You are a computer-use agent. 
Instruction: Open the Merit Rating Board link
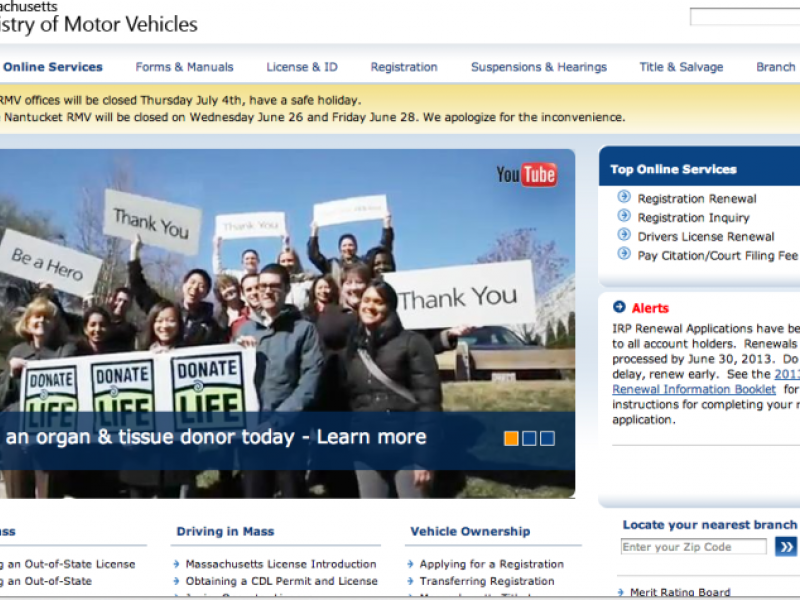(680, 592)
